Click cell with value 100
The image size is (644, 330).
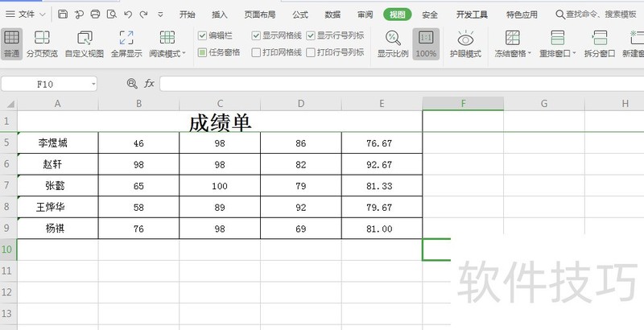pos(220,185)
